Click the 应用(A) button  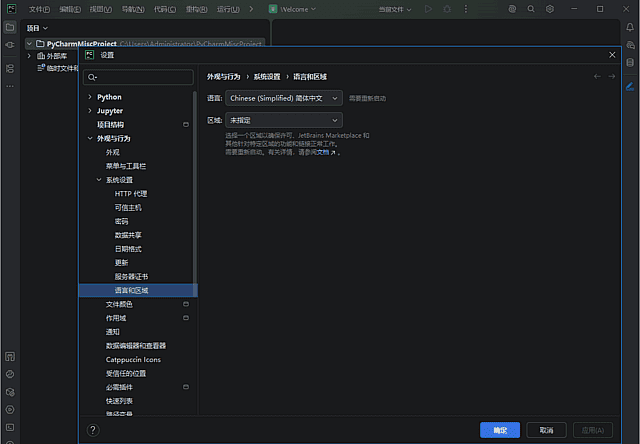tap(593, 430)
